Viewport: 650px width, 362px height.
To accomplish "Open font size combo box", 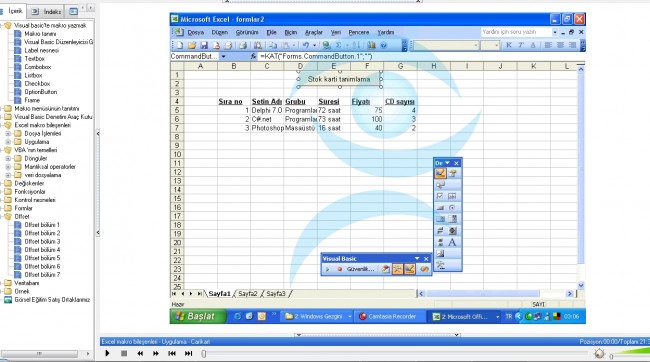I will [490, 45].
